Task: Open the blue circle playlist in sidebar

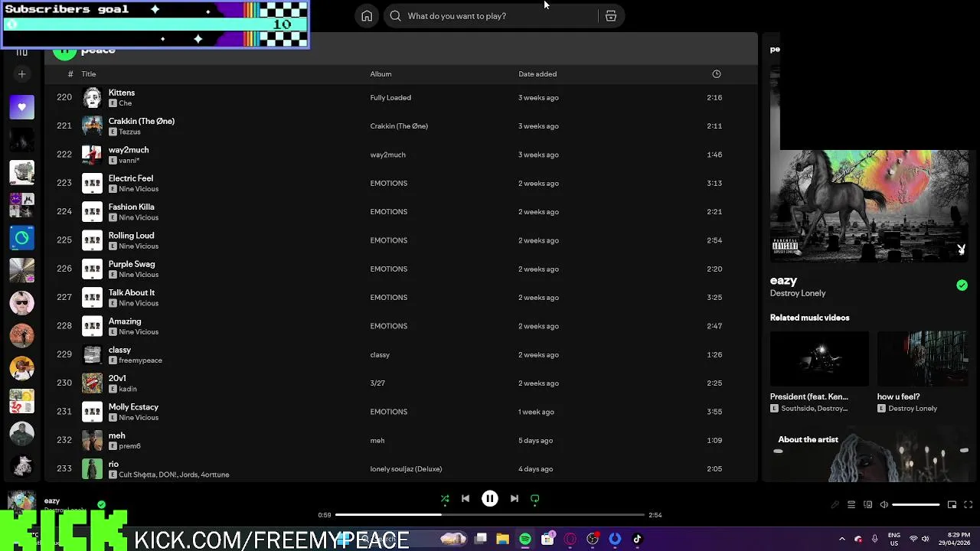Action: point(22,238)
